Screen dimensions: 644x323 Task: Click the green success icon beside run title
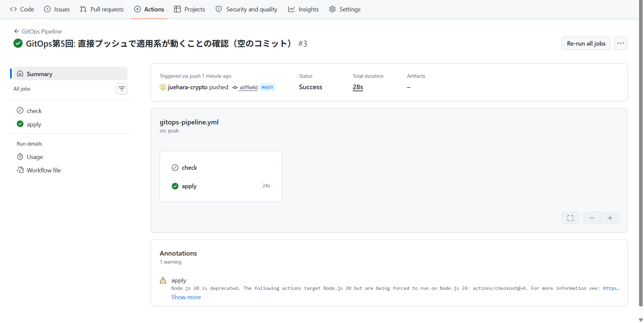(x=18, y=43)
